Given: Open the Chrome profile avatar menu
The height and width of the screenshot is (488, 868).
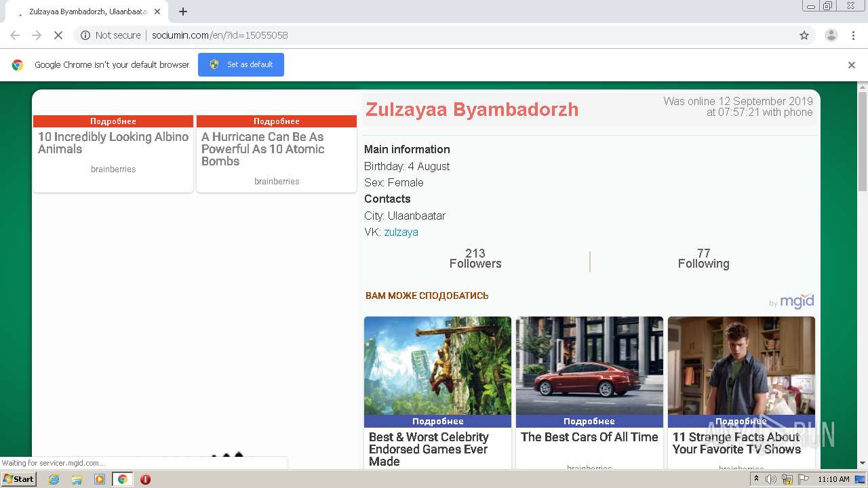Looking at the screenshot, I should pyautogui.click(x=831, y=35).
